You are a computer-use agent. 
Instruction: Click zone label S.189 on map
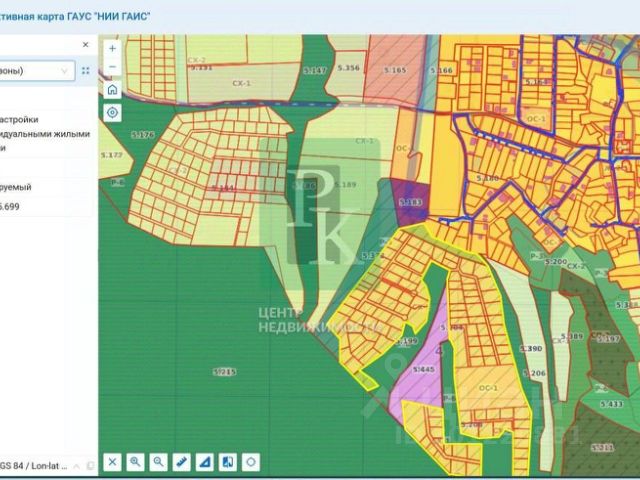click(345, 184)
